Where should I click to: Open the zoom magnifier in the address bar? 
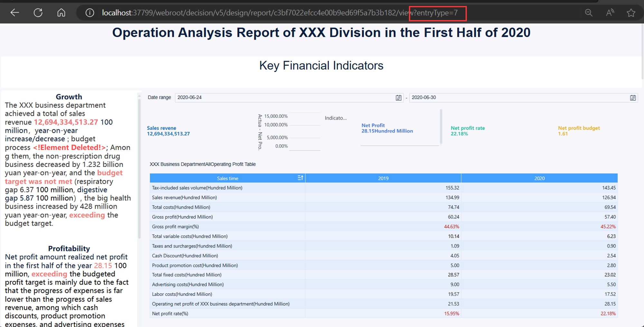point(589,13)
